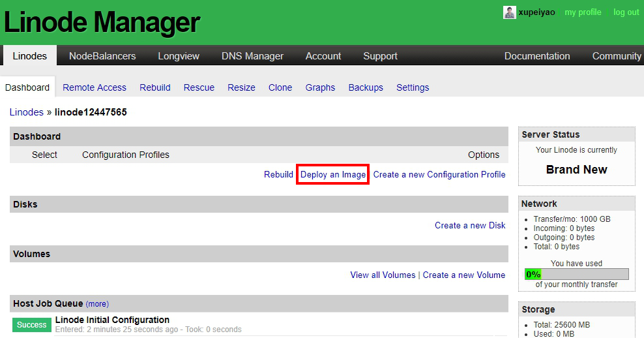Image resolution: width=644 pixels, height=338 pixels.
Task: Click the user avatar icon beside xupeiyao
Action: pyautogui.click(x=509, y=12)
